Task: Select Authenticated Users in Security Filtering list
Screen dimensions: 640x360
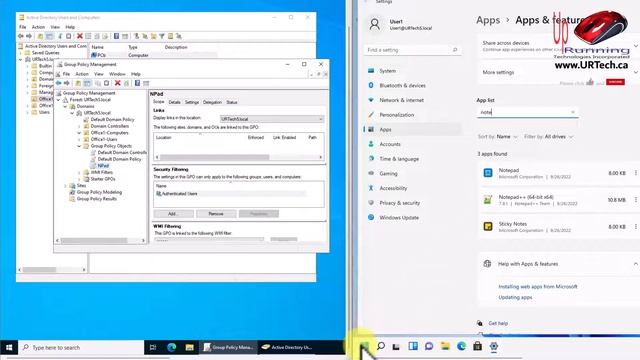Action: [180, 194]
